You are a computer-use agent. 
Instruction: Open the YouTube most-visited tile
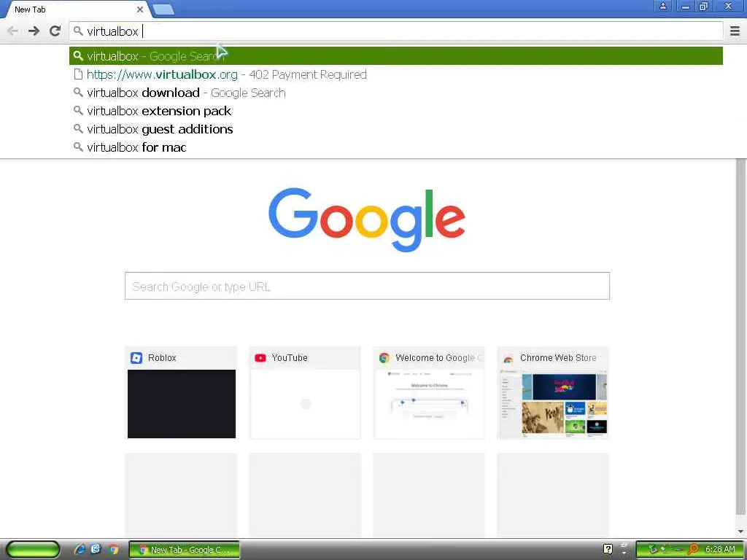point(305,393)
